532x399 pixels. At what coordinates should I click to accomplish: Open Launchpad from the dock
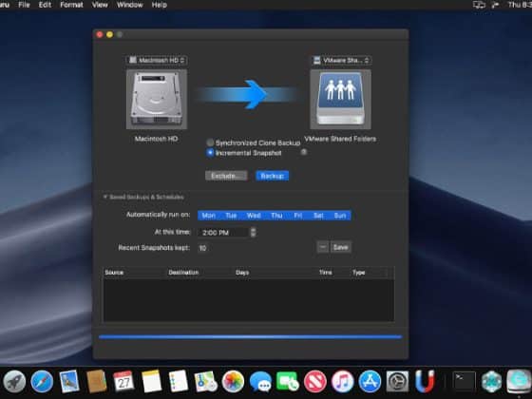point(14,381)
